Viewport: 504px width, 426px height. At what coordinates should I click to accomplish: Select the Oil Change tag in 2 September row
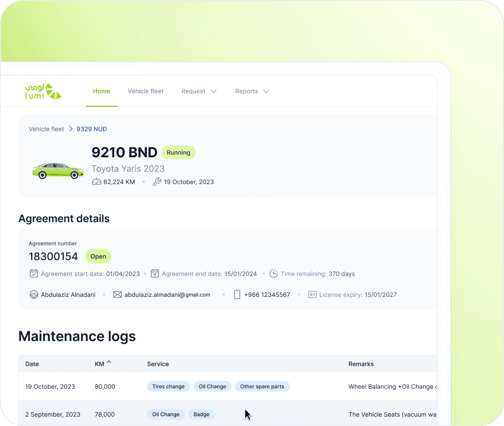click(x=166, y=414)
